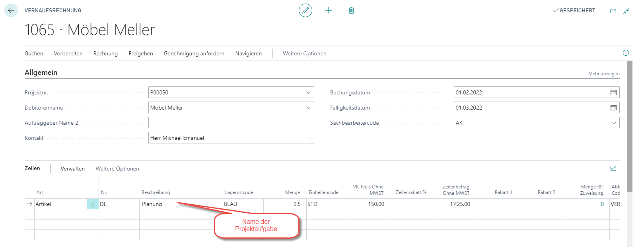This screenshot has height=247, width=644.
Task: Delete invoice with trash icon
Action: 351,10
